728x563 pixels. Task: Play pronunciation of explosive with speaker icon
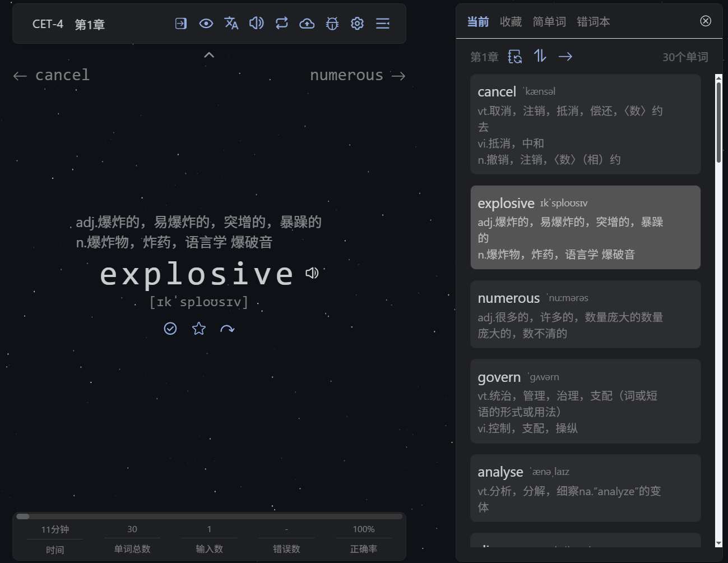[x=312, y=273]
